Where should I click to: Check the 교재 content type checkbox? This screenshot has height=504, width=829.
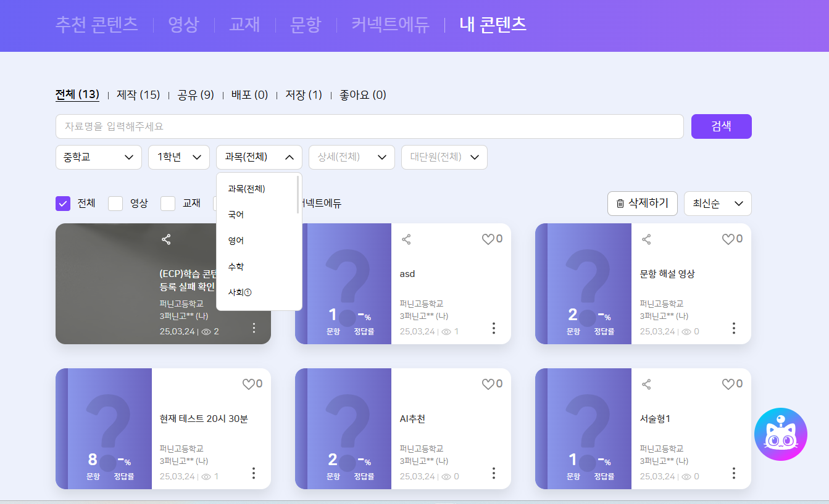(x=168, y=204)
